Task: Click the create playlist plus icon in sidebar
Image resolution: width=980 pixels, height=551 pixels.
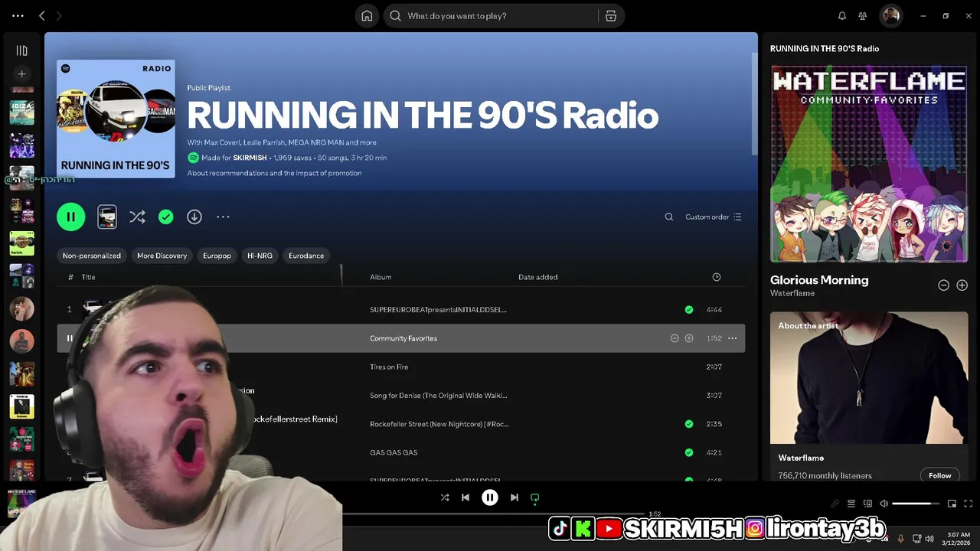Action: click(x=21, y=74)
